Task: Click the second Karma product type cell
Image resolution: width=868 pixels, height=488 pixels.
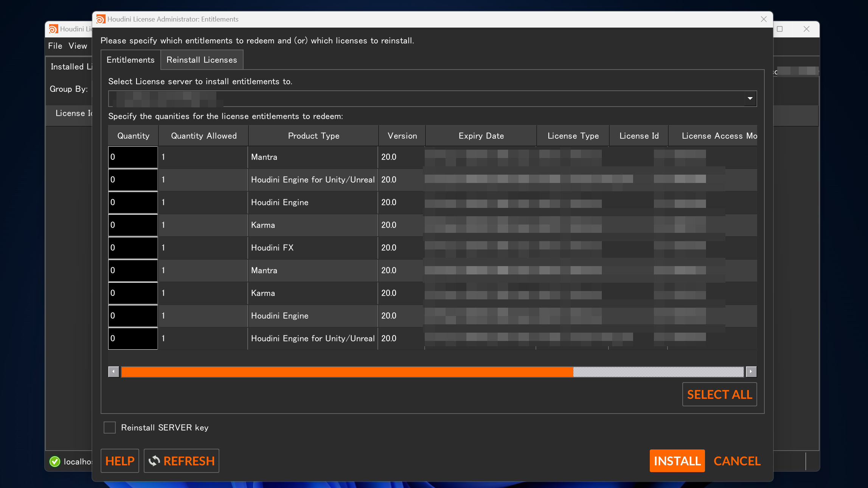Action: coord(313,293)
